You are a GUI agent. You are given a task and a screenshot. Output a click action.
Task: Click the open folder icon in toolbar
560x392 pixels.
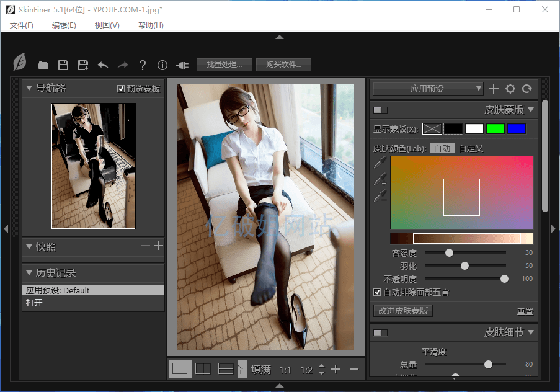pyautogui.click(x=43, y=65)
